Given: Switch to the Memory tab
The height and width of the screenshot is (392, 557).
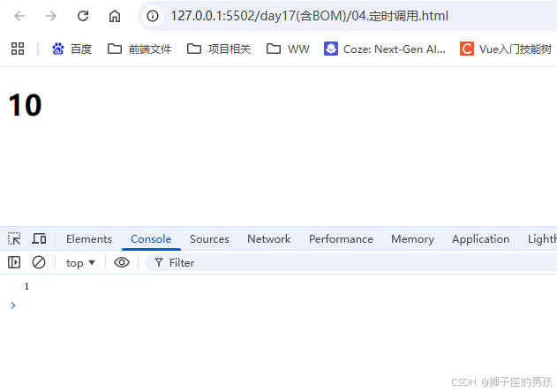Looking at the screenshot, I should 413,239.
